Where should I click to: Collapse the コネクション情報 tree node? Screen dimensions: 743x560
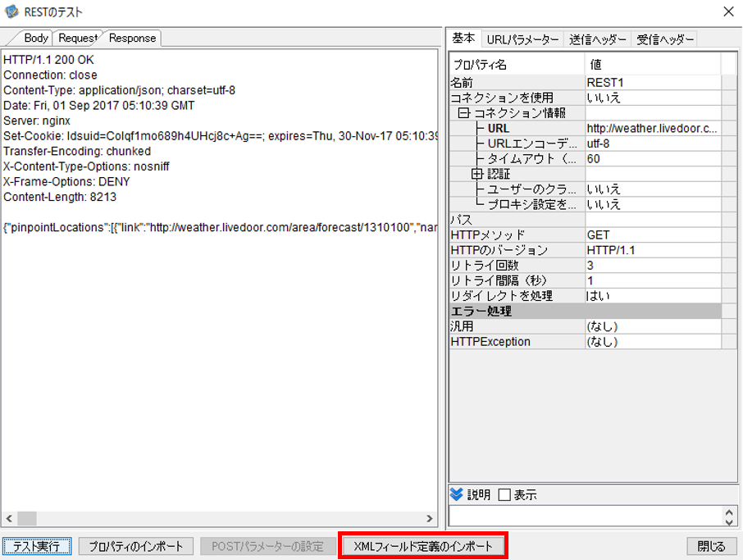click(464, 113)
